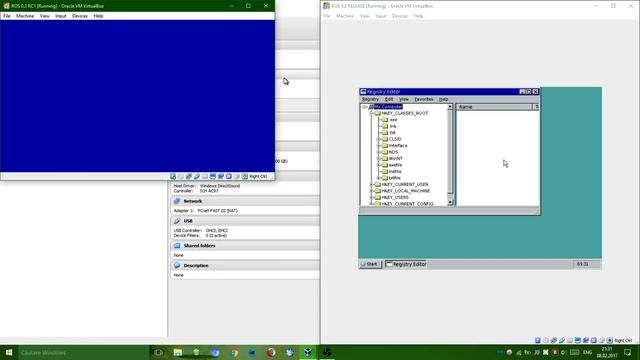
Task: Click the Network section header link in Manager
Action: 193,201
